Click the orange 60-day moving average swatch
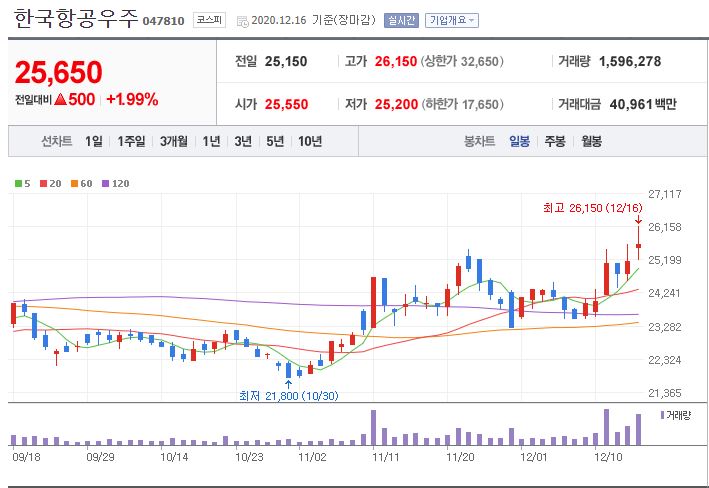This screenshot has height=488, width=709. click(75, 184)
